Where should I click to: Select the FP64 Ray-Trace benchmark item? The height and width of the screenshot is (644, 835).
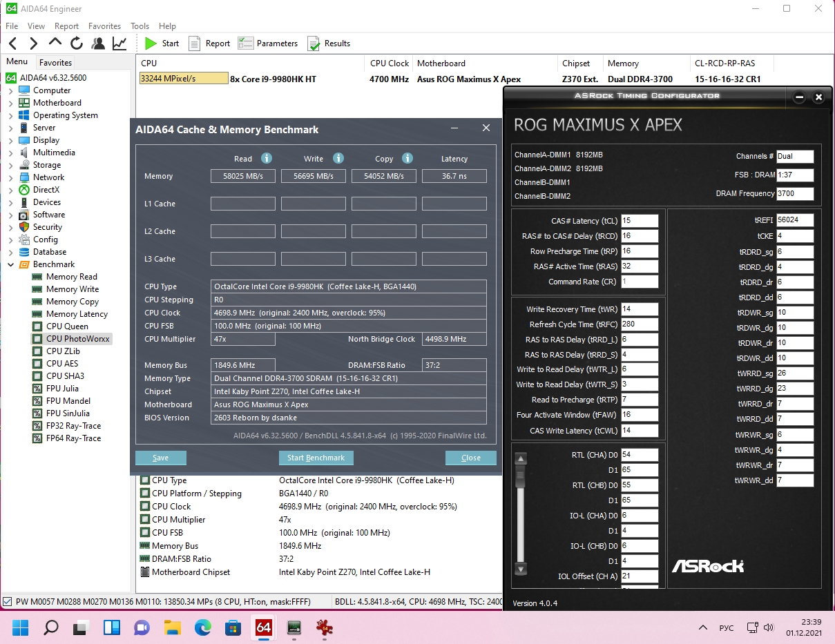tap(73, 438)
